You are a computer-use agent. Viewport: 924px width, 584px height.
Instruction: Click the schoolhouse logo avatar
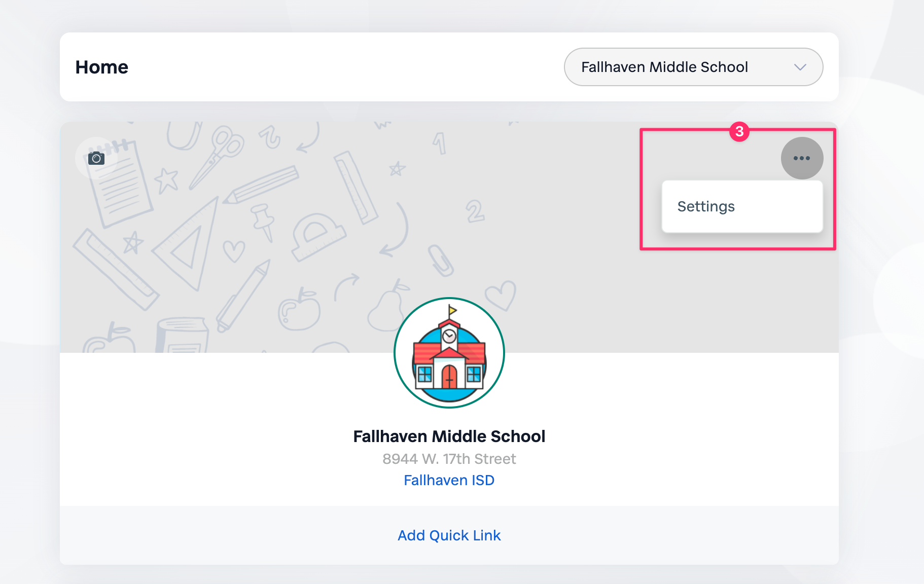click(449, 353)
